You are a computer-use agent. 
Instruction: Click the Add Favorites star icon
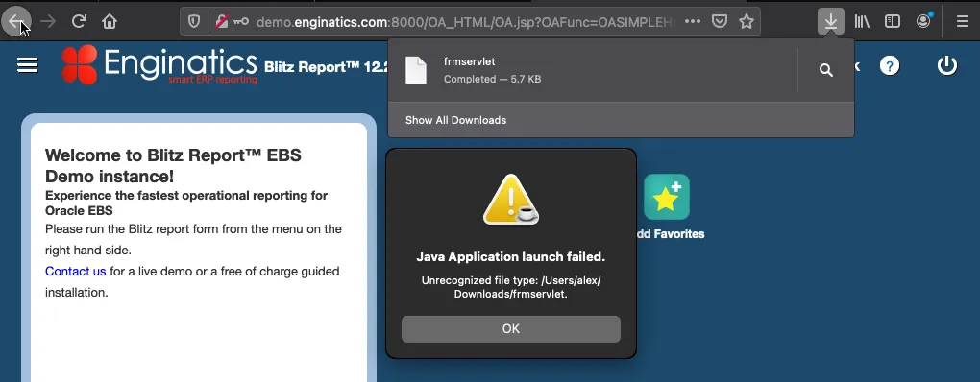pos(667,197)
